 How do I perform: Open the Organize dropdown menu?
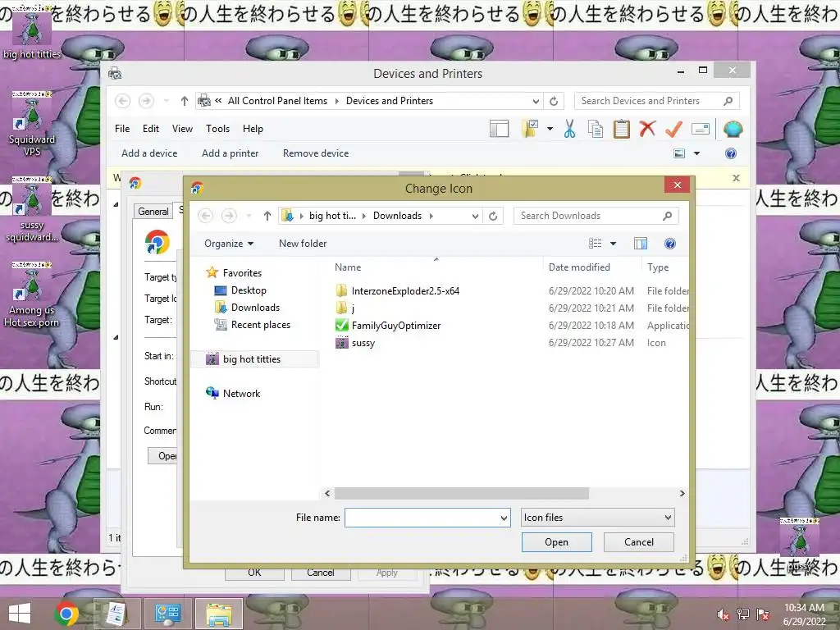pos(229,244)
